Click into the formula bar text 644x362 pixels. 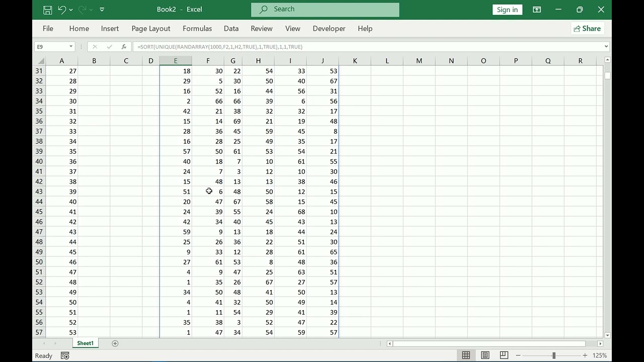(367, 47)
